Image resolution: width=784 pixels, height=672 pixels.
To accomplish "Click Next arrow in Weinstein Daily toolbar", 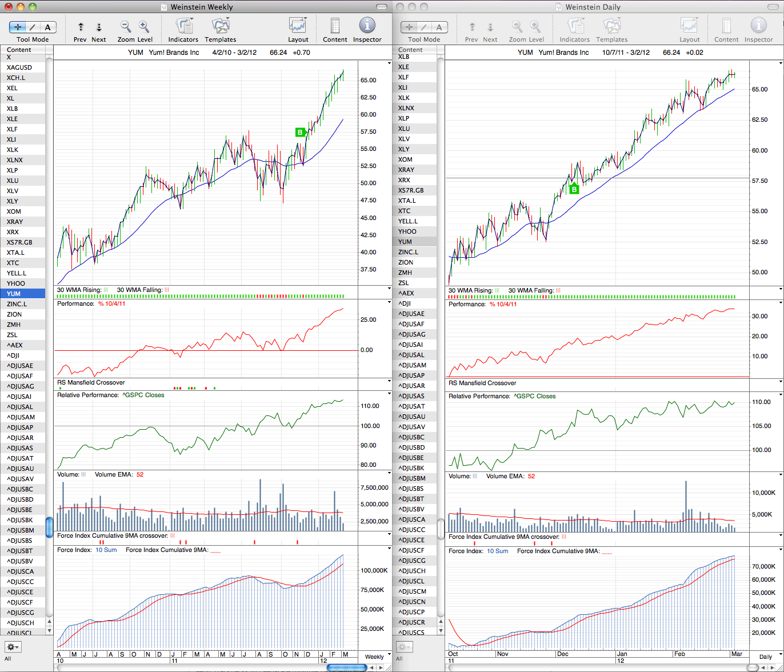I will click(x=490, y=27).
